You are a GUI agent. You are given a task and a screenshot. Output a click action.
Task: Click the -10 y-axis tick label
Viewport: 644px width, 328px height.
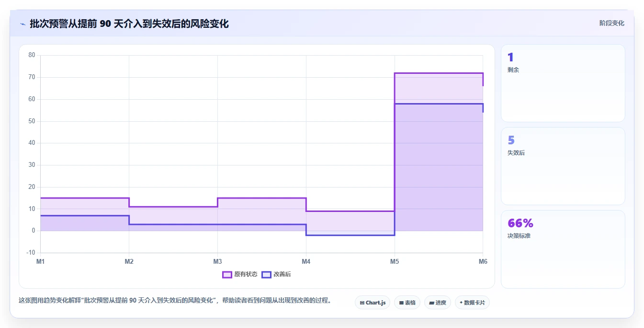point(31,253)
